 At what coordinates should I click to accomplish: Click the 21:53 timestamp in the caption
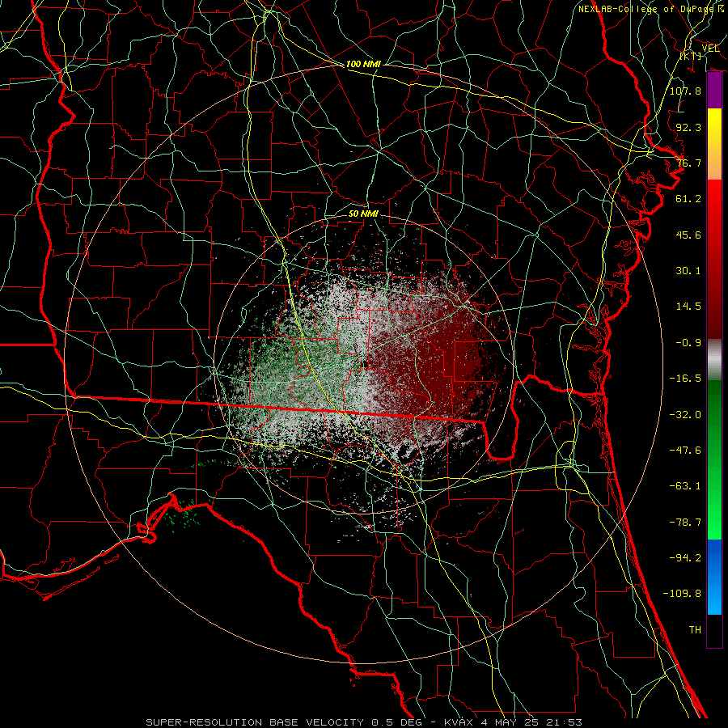coord(564,722)
